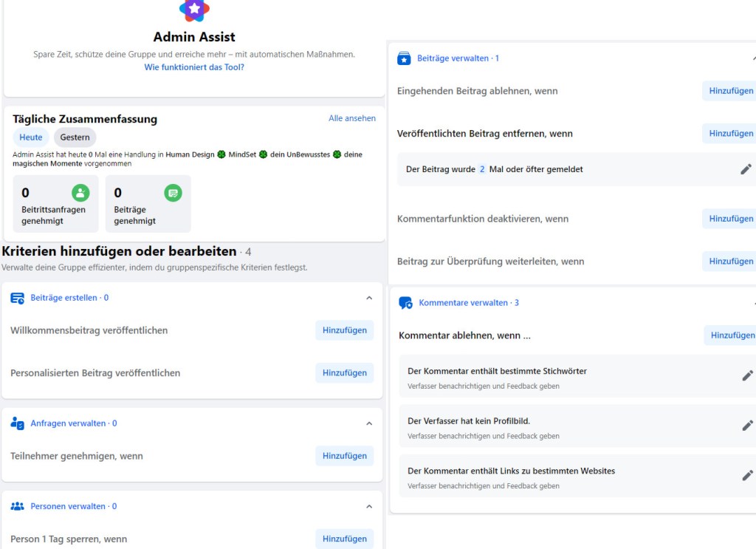Collapse the Anfragen verwalten section
The height and width of the screenshot is (549, 756).
(x=369, y=423)
